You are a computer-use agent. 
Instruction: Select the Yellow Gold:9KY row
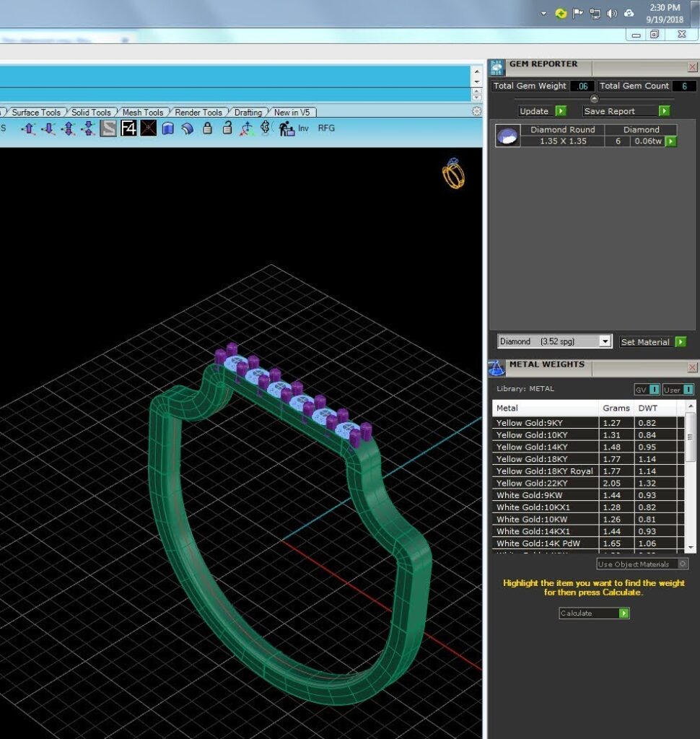588,423
